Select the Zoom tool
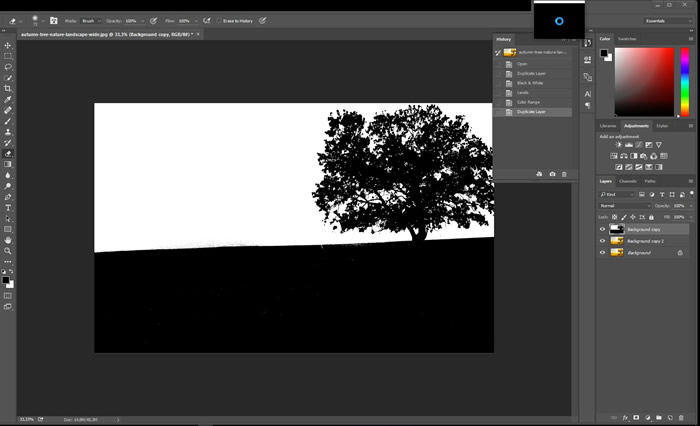 (x=8, y=251)
